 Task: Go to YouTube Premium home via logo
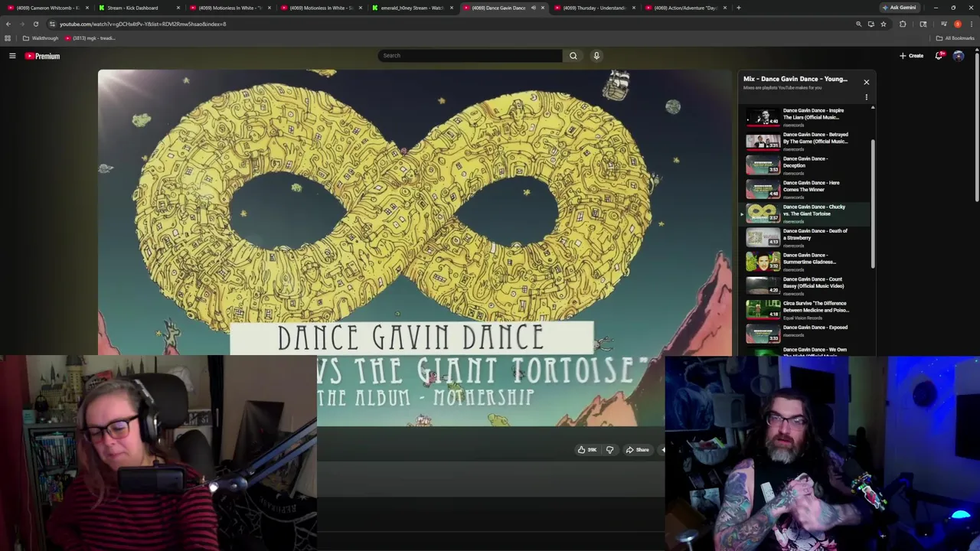pos(42,56)
